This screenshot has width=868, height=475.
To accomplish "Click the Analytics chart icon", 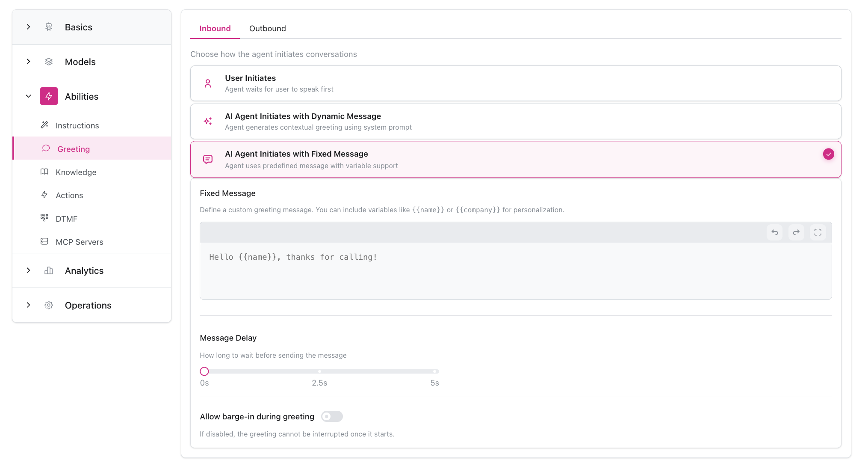I will [x=48, y=270].
